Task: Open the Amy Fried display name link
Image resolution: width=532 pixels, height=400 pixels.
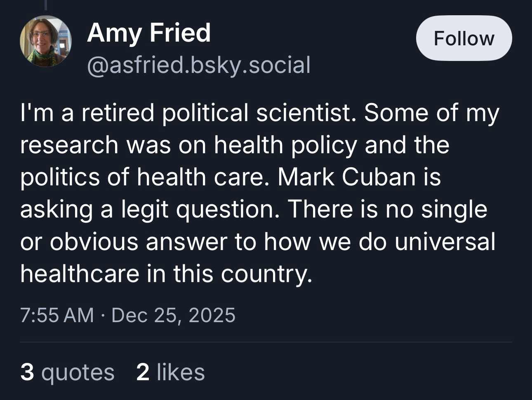Action: pos(149,33)
